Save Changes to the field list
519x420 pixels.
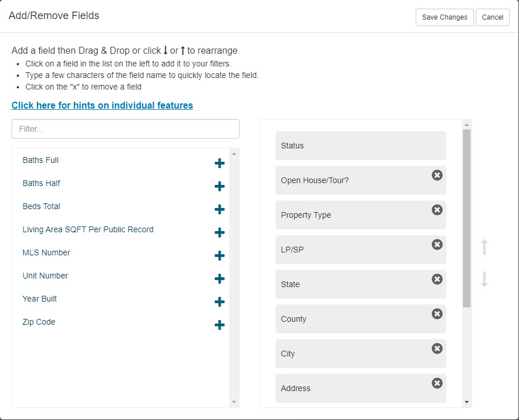point(445,17)
